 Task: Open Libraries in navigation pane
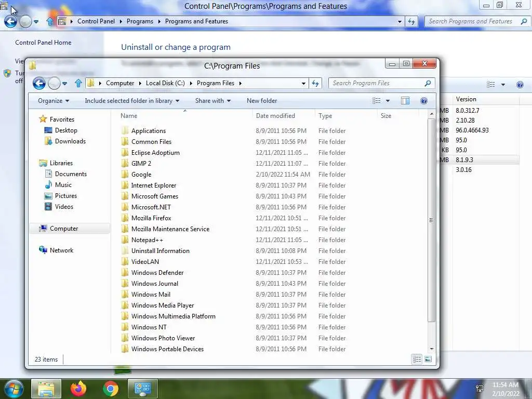tap(61, 163)
